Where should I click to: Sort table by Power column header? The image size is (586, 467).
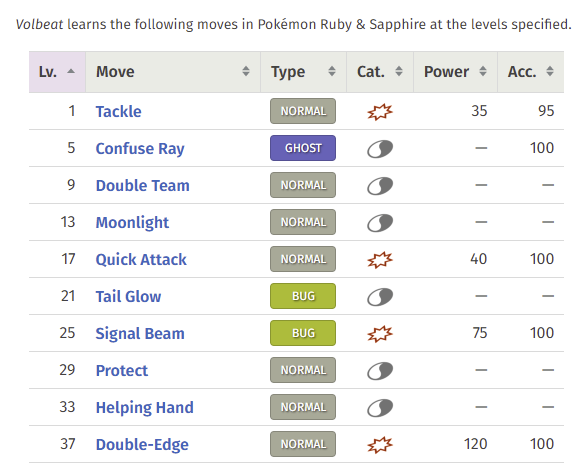click(x=455, y=72)
